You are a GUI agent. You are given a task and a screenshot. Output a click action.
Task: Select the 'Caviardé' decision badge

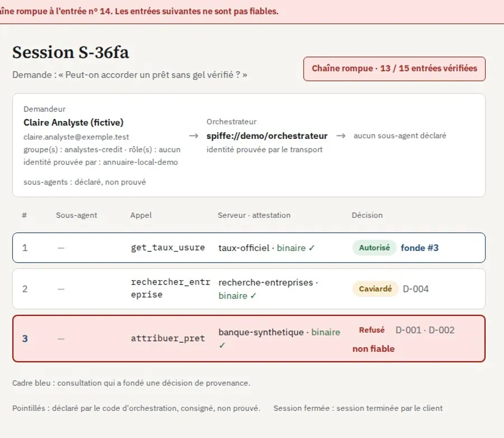[375, 289]
